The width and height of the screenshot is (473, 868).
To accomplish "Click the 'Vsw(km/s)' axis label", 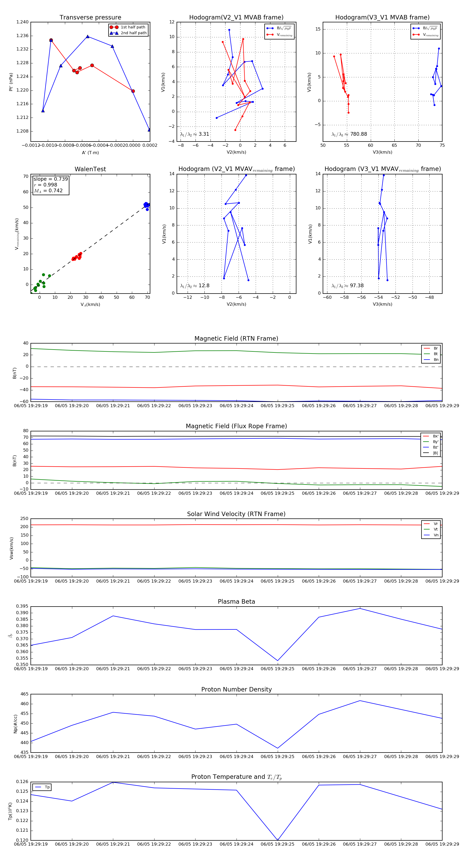I will 12,548.
